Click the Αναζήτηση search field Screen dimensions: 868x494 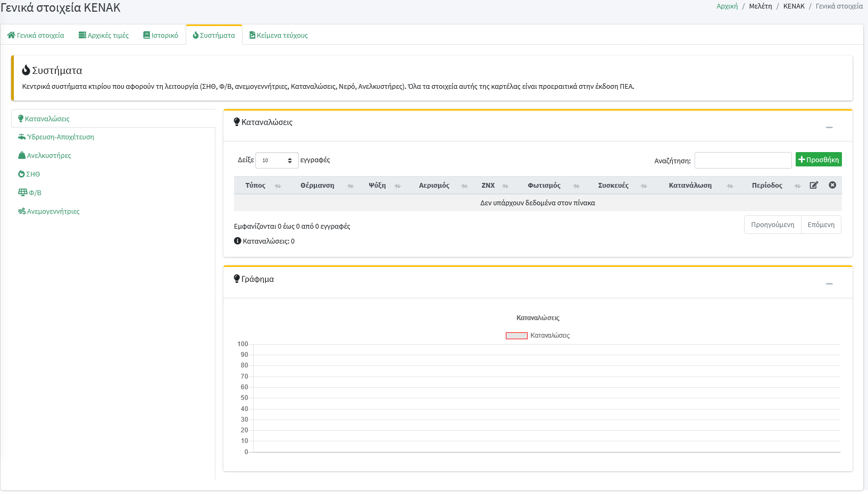[743, 160]
